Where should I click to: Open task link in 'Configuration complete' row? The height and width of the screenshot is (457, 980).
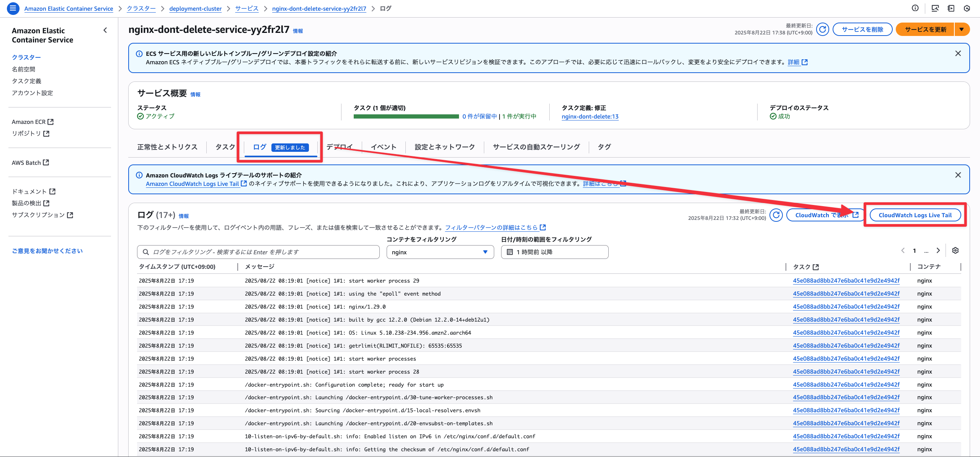(846, 384)
